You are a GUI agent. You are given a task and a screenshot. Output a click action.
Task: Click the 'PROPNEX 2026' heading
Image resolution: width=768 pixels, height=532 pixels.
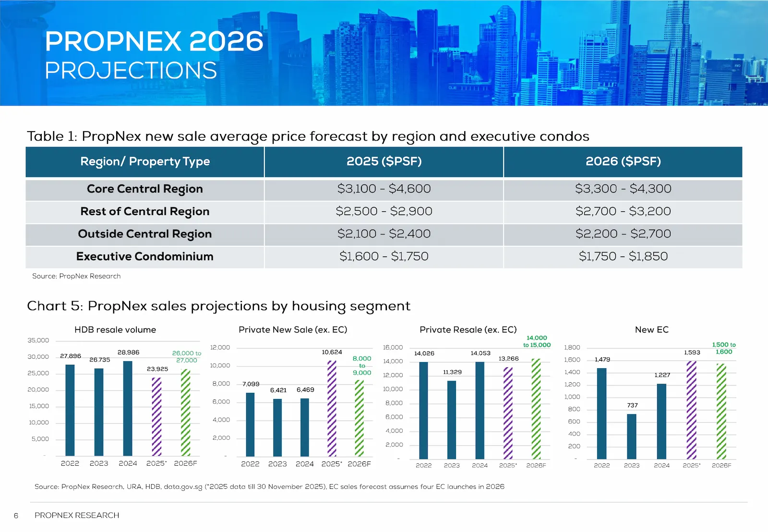pyautogui.click(x=154, y=41)
